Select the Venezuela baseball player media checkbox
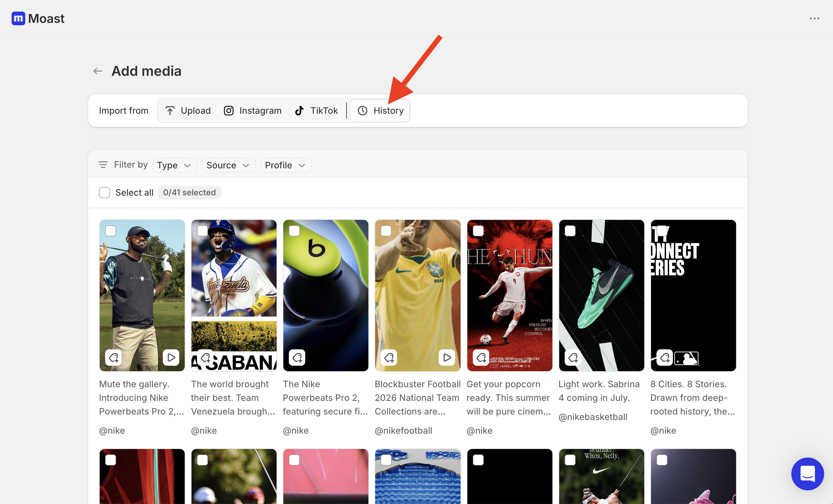833x504 pixels. (x=202, y=231)
